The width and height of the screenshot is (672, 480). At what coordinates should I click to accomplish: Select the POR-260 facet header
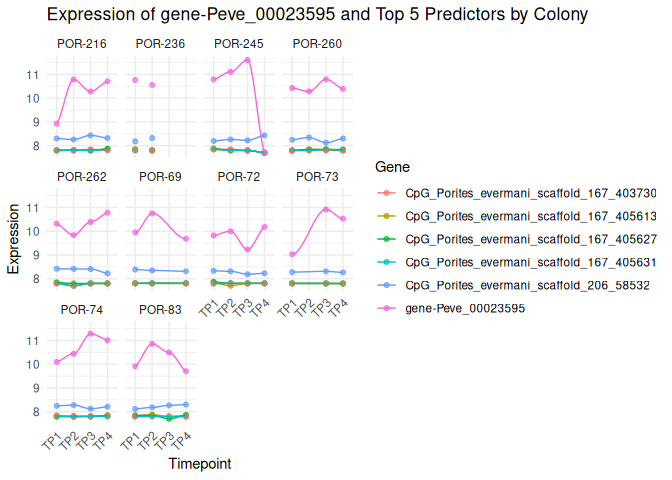pyautogui.click(x=317, y=44)
